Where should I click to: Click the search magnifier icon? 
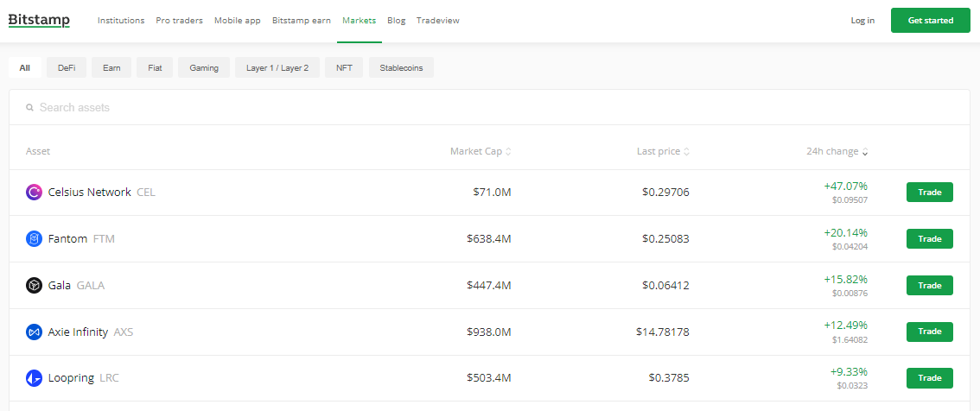29,107
